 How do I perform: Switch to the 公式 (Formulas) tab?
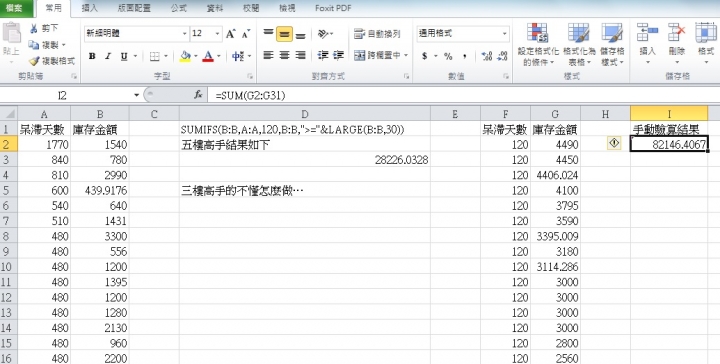click(178, 8)
